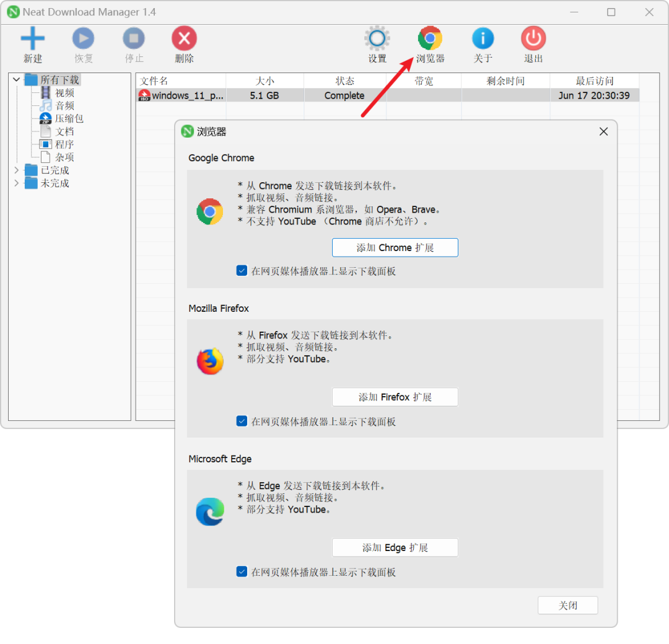The width and height of the screenshot is (669, 644).
Task: Select the windows_11 download row
Action: tap(388, 95)
